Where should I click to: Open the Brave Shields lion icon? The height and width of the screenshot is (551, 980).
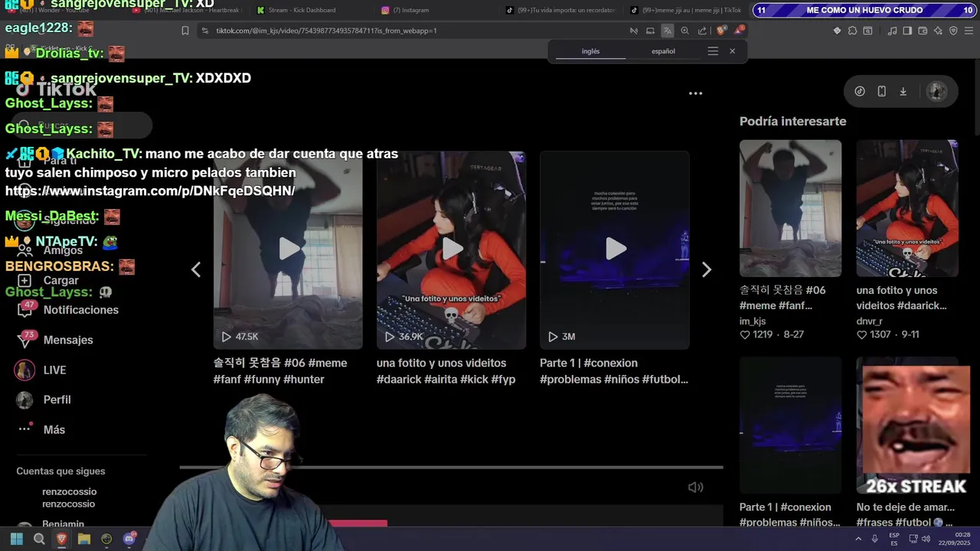tap(721, 31)
